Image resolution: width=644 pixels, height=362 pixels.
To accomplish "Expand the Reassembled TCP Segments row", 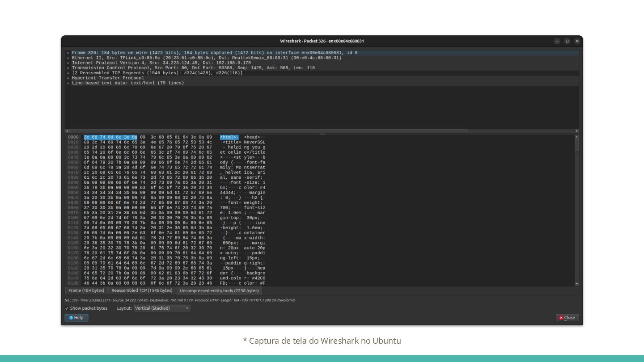I will [x=68, y=73].
